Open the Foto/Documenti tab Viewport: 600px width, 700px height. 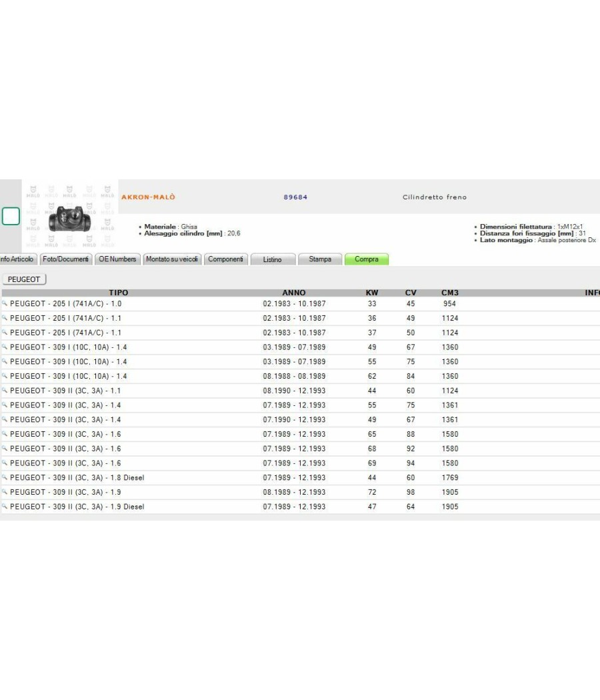tap(65, 259)
